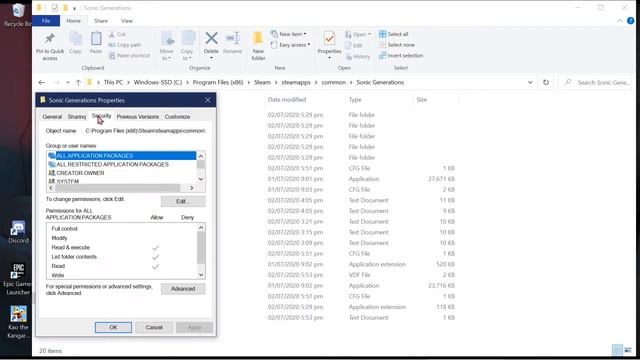Click OK in the Properties dialog
Image resolution: width=640 pixels, height=360 pixels.
tap(113, 327)
